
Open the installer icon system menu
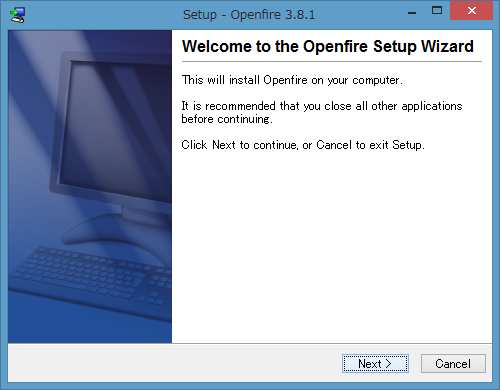tap(17, 15)
